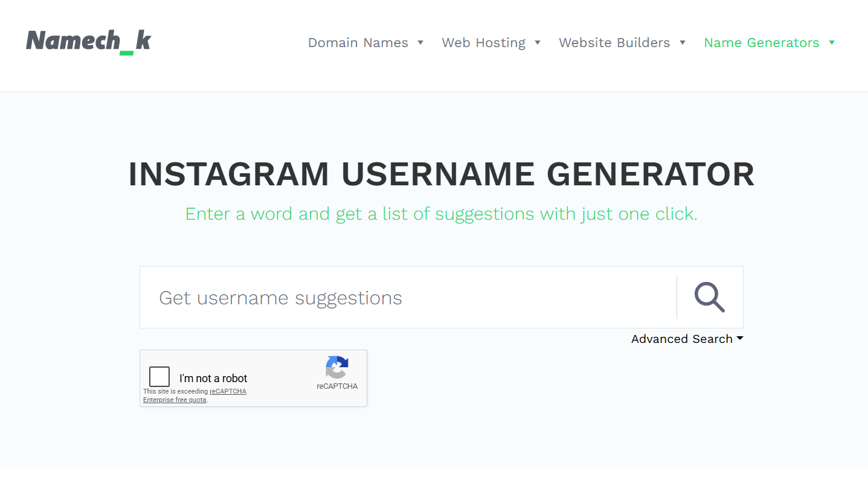This screenshot has width=868, height=489.
Task: Click the "INSTAGRAM USERNAME GENERATOR" heading
Action: point(442,174)
